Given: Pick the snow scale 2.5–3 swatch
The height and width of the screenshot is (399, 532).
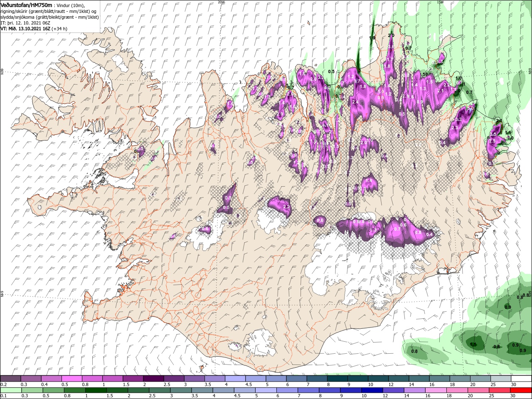Looking at the screenshot, I should [173, 379].
